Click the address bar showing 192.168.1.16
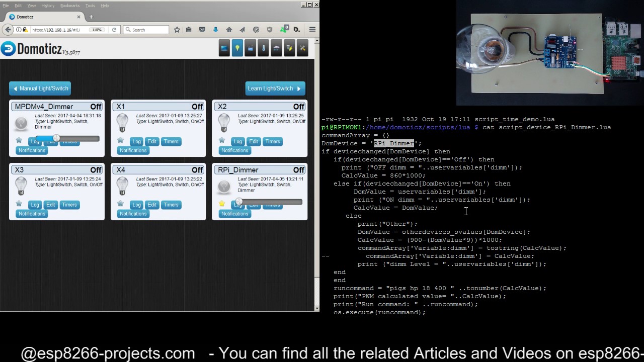The width and height of the screenshot is (644, 362). (x=60, y=30)
